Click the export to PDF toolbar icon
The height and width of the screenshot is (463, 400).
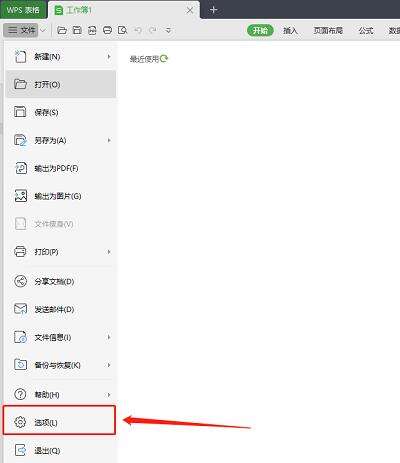pos(92,31)
